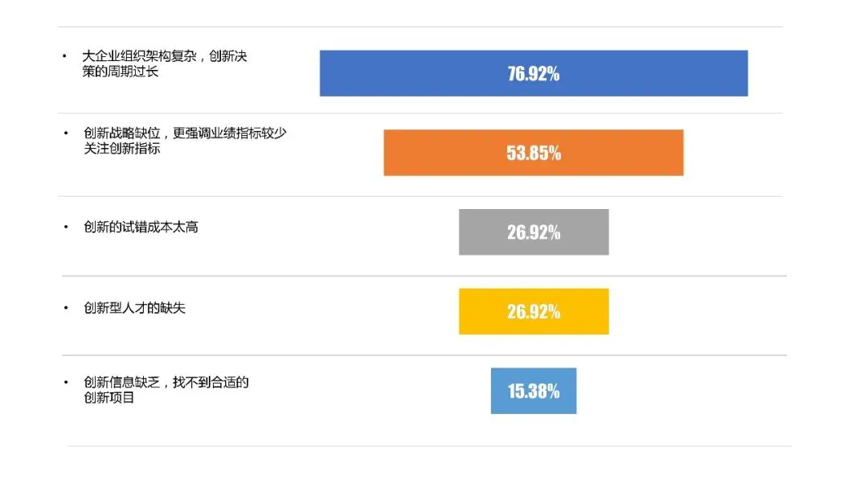The height and width of the screenshot is (488, 868).
Task: Click the label 创新战略缺位，更强调业绩指标较少关注创新指标
Action: [x=184, y=141]
